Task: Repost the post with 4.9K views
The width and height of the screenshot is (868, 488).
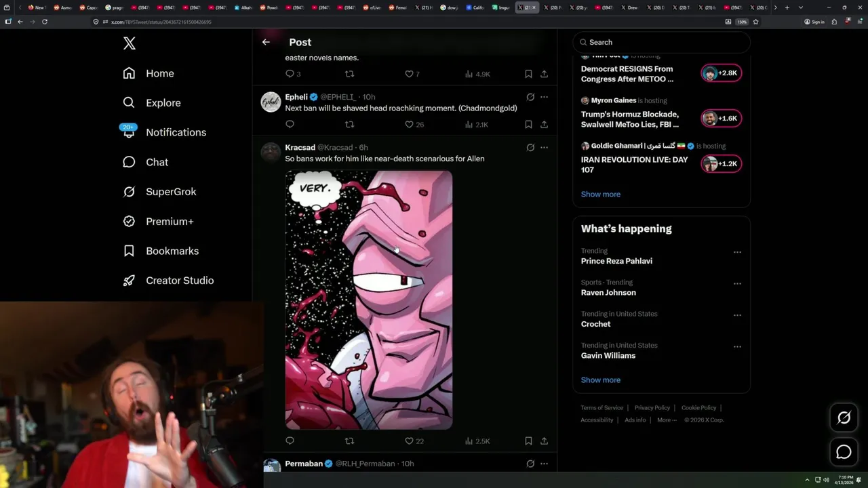Action: point(349,74)
